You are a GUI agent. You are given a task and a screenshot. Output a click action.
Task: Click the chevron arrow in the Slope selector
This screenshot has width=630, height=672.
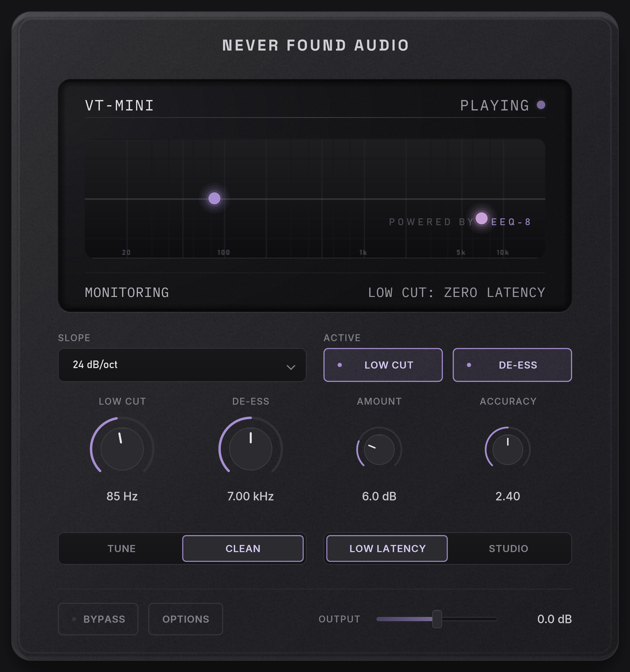(x=291, y=367)
